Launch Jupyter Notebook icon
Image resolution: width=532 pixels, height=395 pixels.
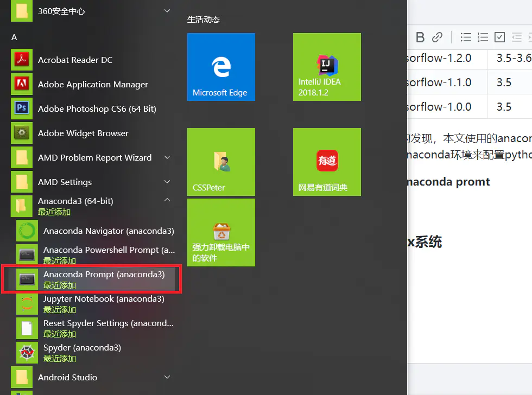pos(27,304)
